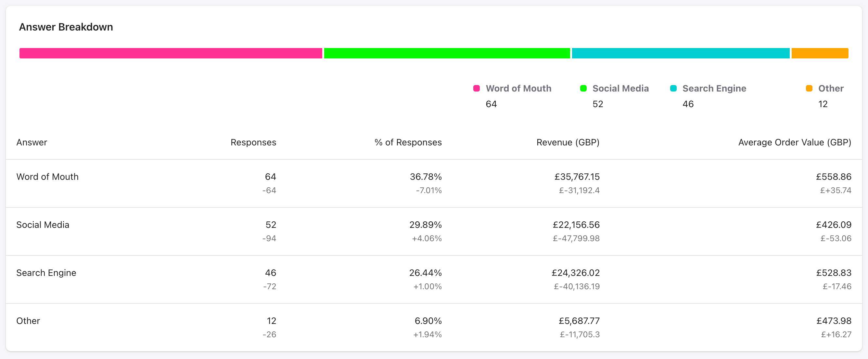868x359 pixels.
Task: Click the orange Other bar segment
Action: (820, 53)
